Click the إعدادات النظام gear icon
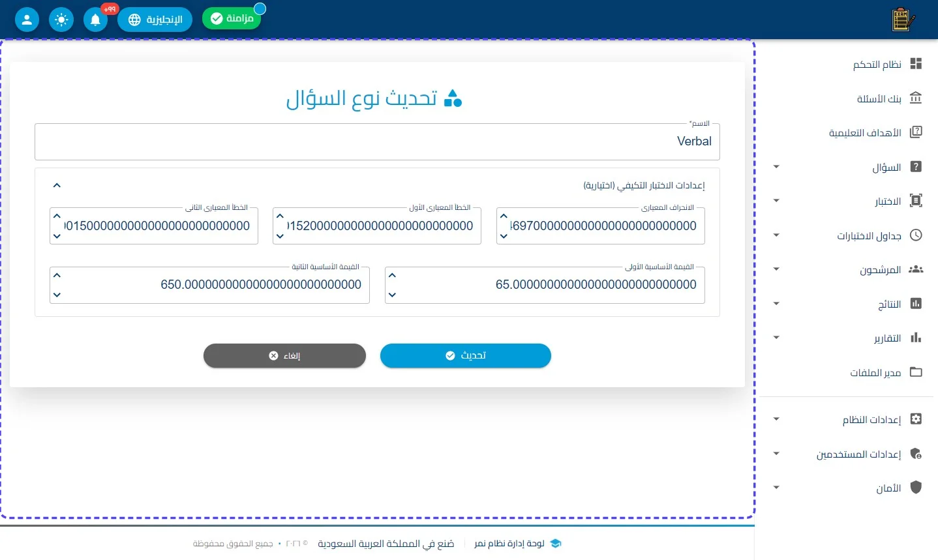Image resolution: width=938 pixels, height=560 pixels. pos(916,419)
